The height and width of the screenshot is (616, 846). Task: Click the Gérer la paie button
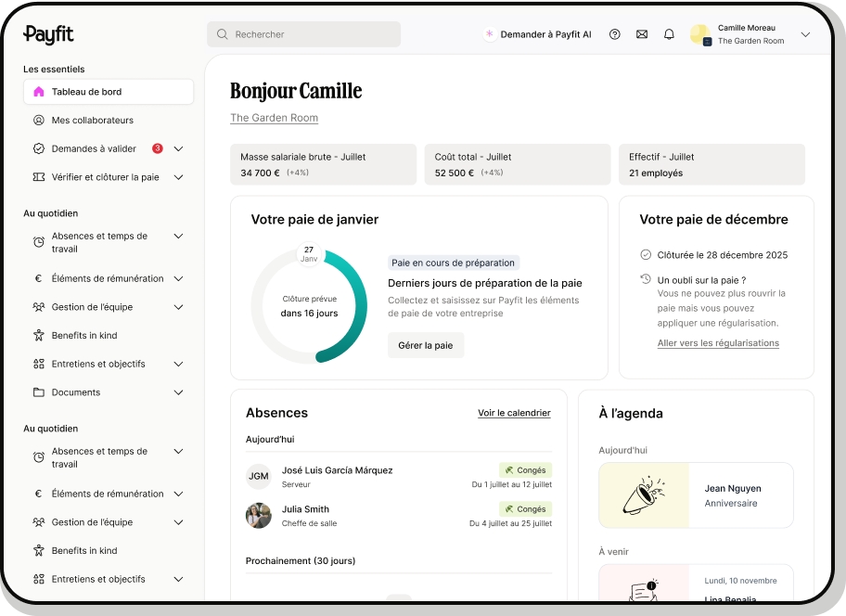click(426, 345)
